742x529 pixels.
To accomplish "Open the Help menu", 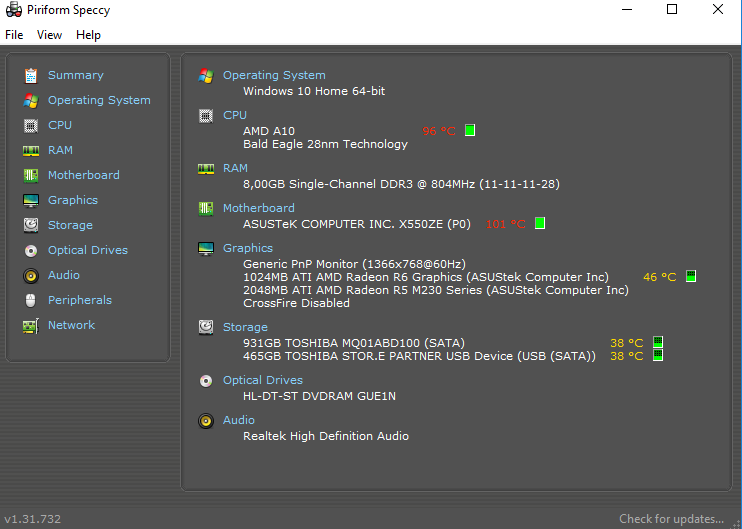I will pos(88,35).
